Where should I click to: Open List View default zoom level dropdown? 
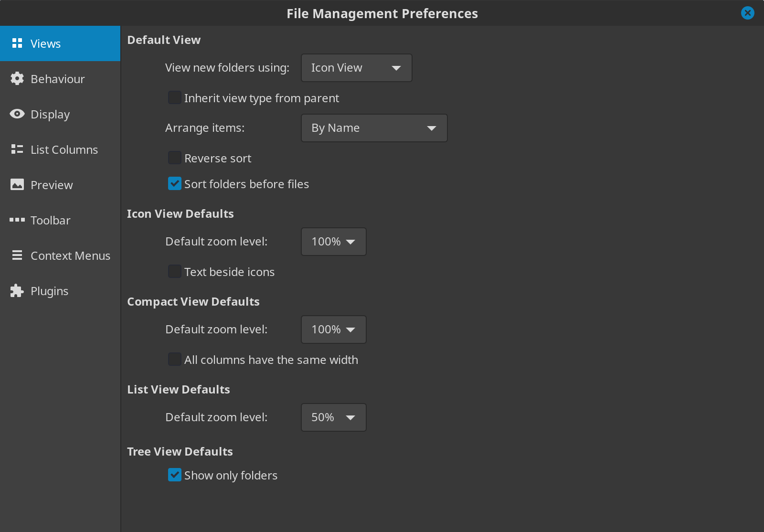click(333, 417)
